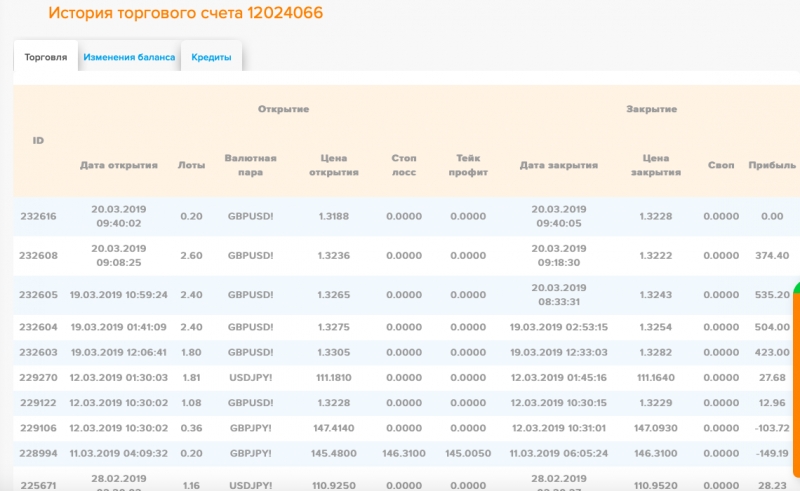800x491 pixels.
Task: Select trade ID 229122
Action: pos(38,403)
